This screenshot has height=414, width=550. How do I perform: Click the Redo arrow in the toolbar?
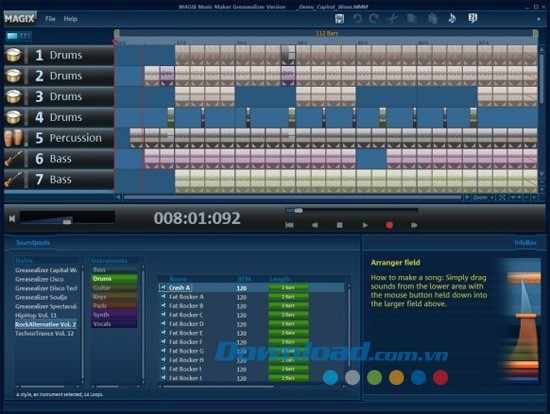pos(374,19)
